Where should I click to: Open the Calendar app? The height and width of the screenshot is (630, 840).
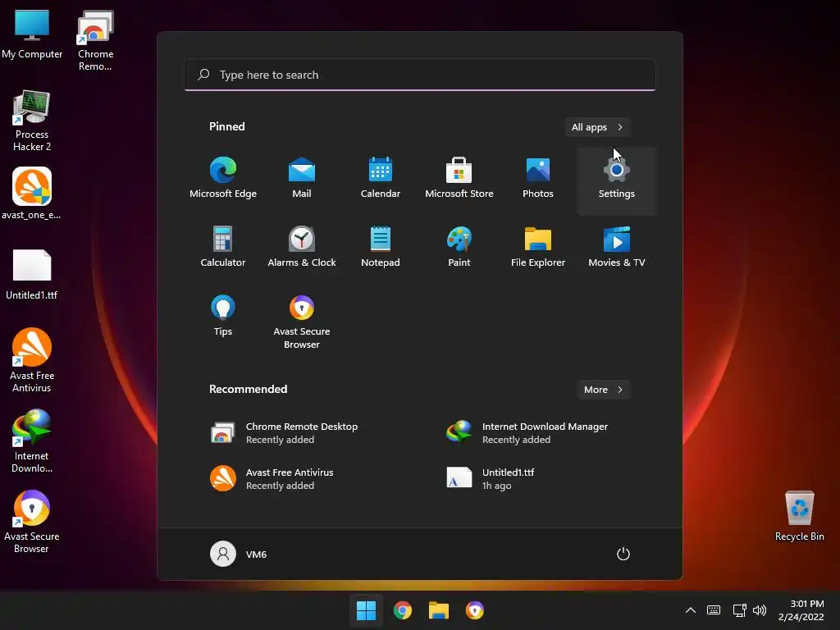click(x=381, y=180)
